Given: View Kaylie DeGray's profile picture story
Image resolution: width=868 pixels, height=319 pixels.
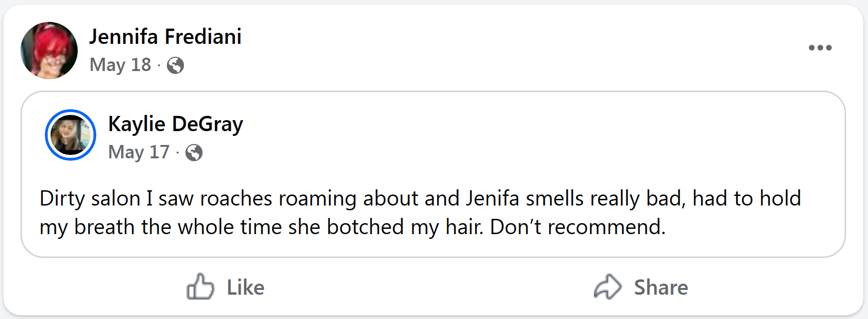Looking at the screenshot, I should 71,135.
